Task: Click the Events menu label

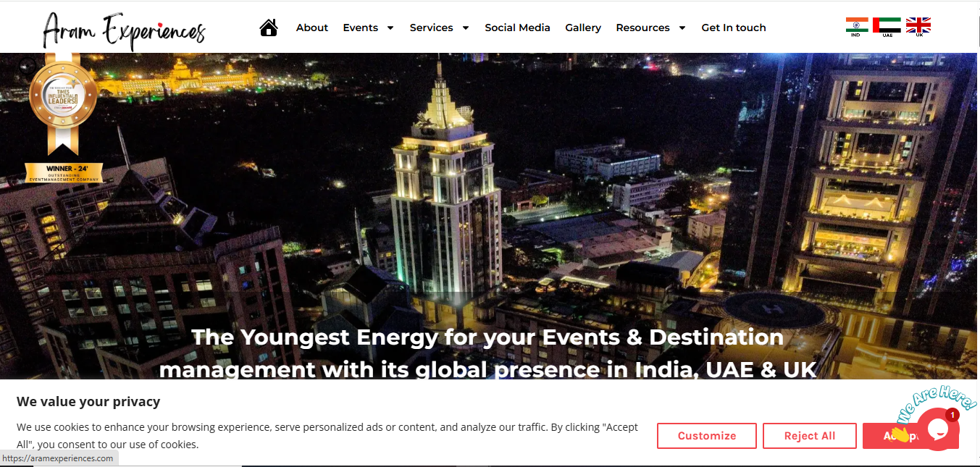Action: [360, 28]
